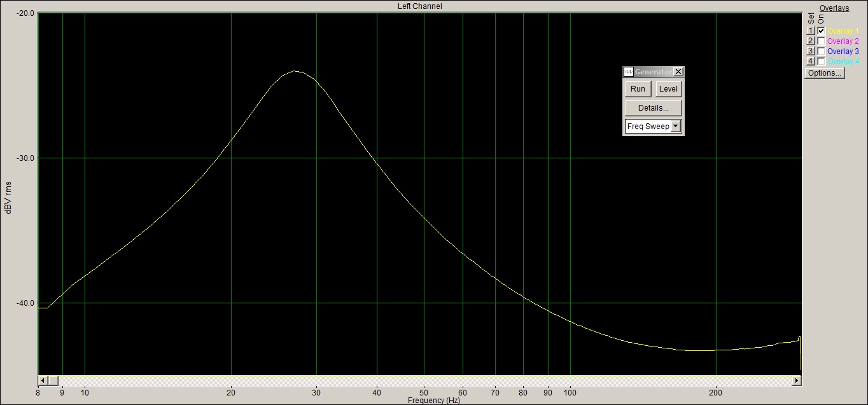Click the left arrow of frequency scrollbar
Screen dimensions: 868x405
coord(43,380)
